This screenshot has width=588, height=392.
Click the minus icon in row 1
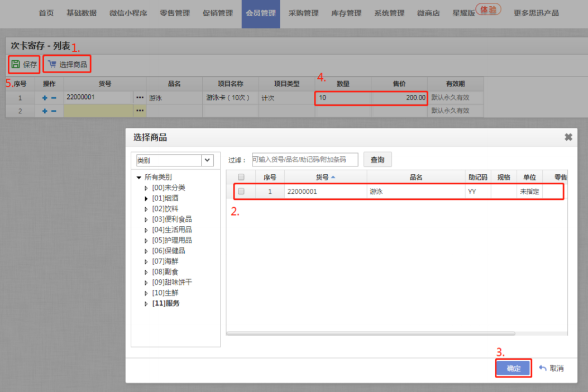(x=54, y=98)
